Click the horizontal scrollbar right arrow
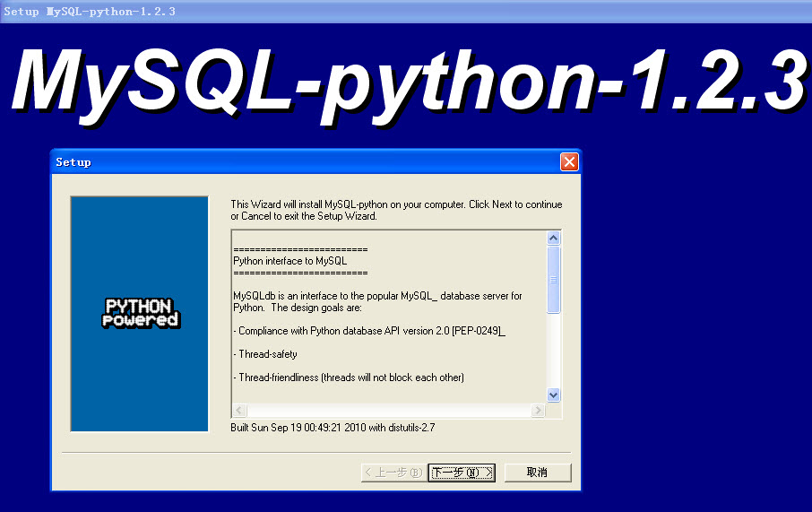Viewport: 812px width, 512px height. [x=538, y=411]
